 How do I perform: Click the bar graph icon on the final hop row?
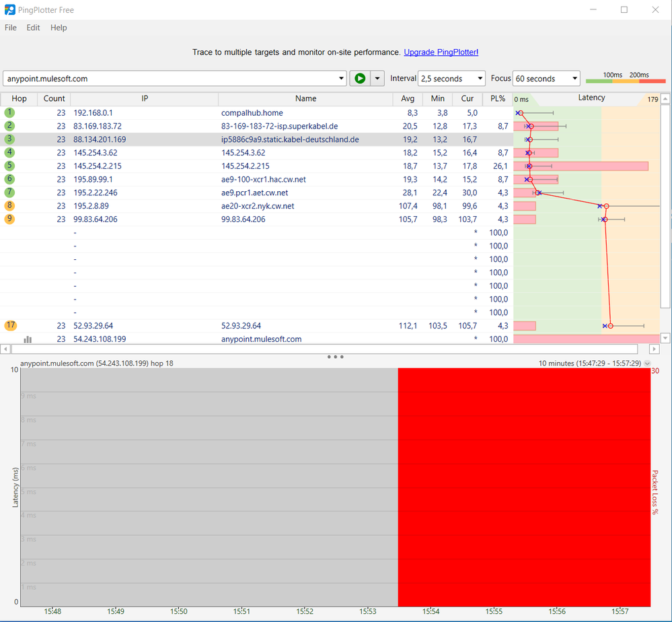pyautogui.click(x=28, y=339)
